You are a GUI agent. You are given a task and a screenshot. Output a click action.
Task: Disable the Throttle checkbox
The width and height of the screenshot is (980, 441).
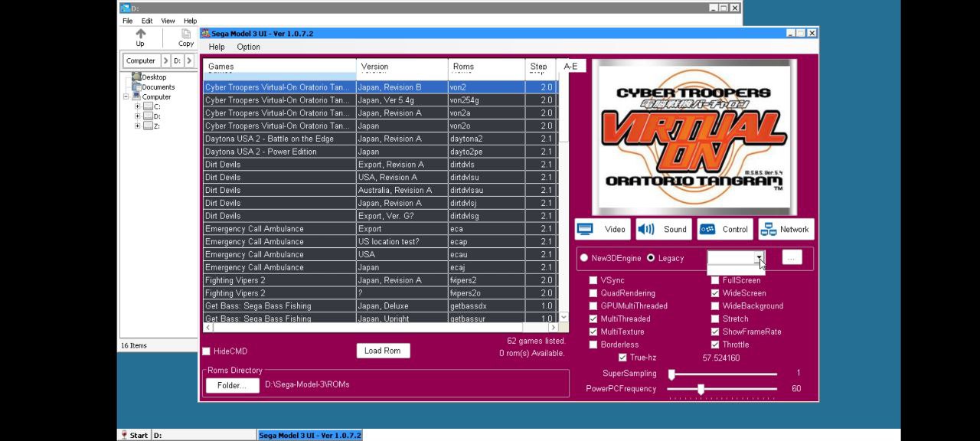715,345
